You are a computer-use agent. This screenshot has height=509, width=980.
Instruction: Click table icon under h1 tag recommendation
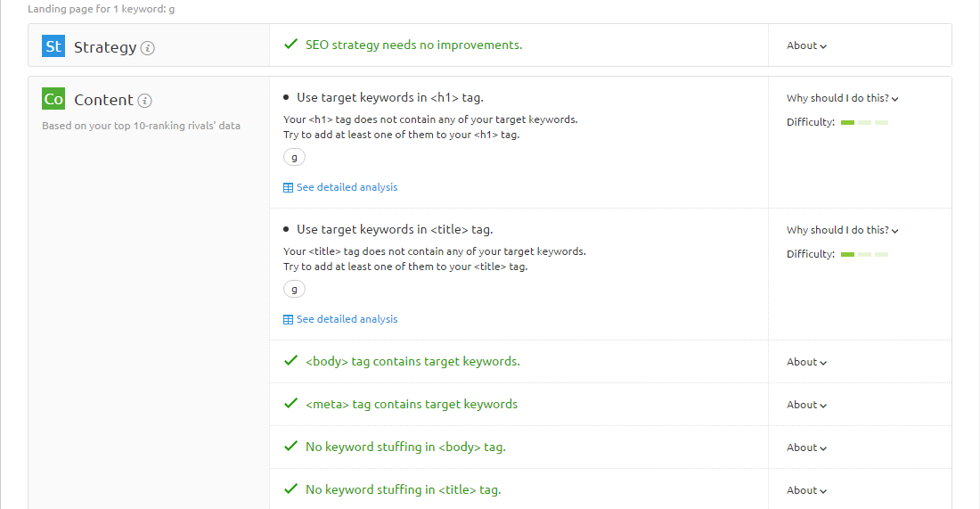(x=288, y=187)
